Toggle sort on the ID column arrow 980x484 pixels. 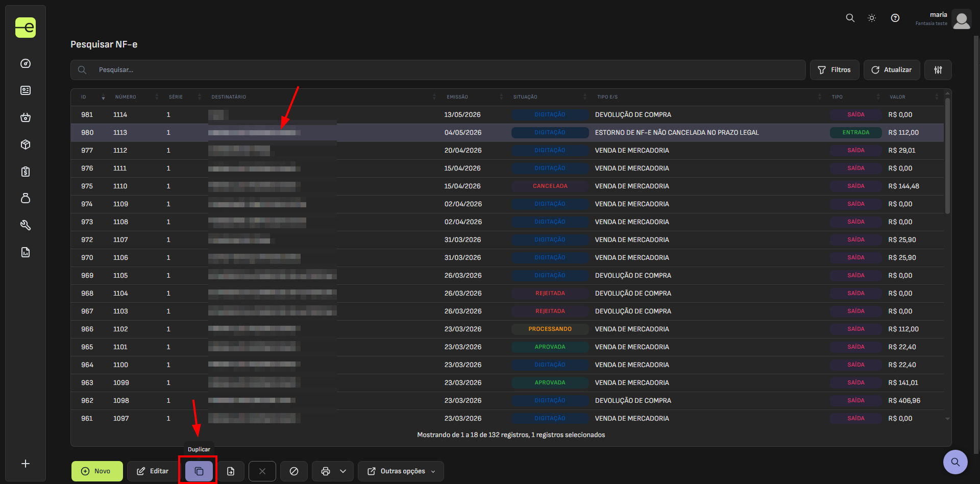(103, 97)
